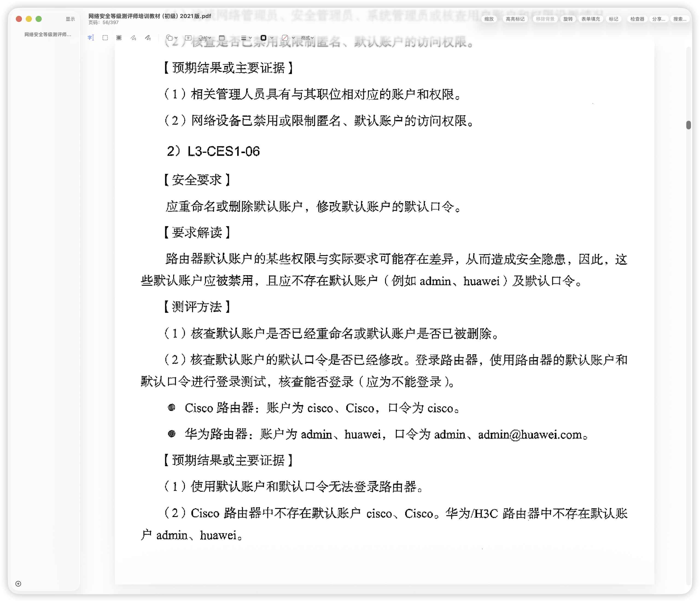This screenshot has height=602, width=700.
Task: Pick the thin Sketch pen tool
Action: click(x=133, y=38)
